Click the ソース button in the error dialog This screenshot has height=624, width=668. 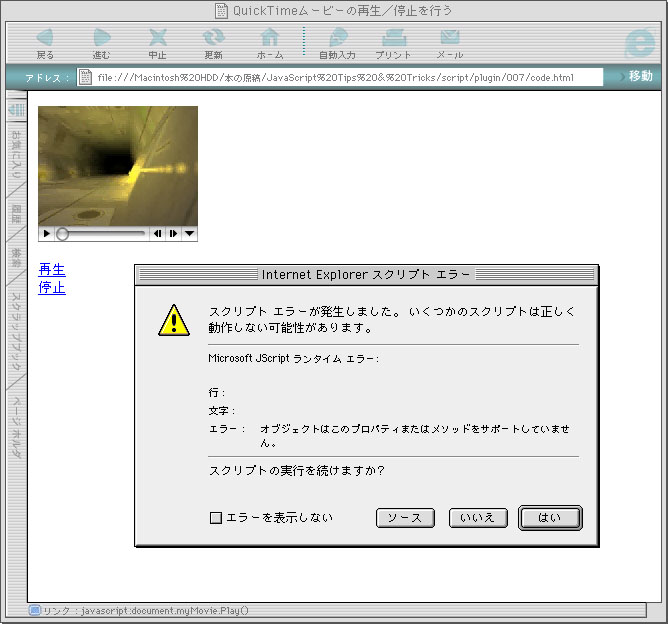click(x=405, y=518)
